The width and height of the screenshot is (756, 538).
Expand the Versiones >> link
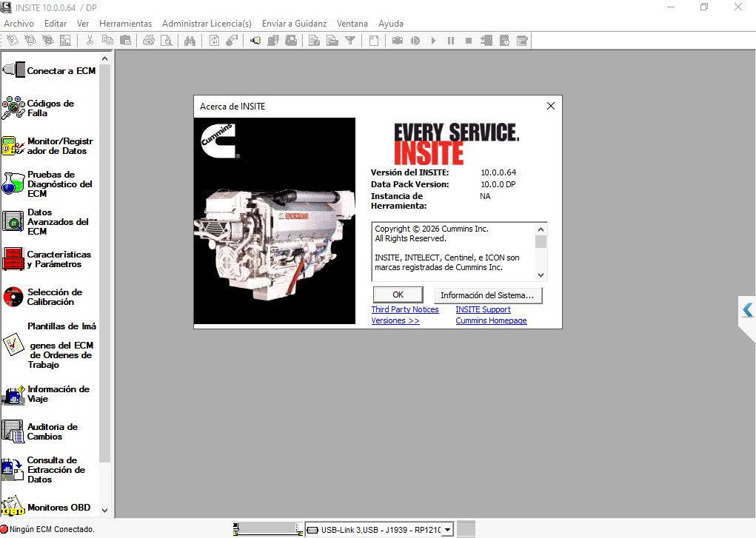coord(395,320)
